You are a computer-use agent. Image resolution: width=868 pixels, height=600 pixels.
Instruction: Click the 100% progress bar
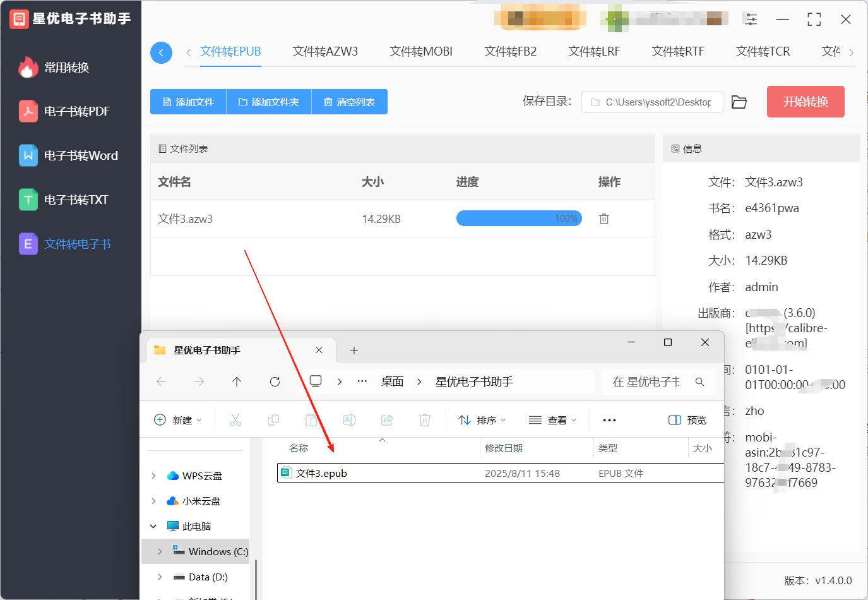tap(519, 219)
